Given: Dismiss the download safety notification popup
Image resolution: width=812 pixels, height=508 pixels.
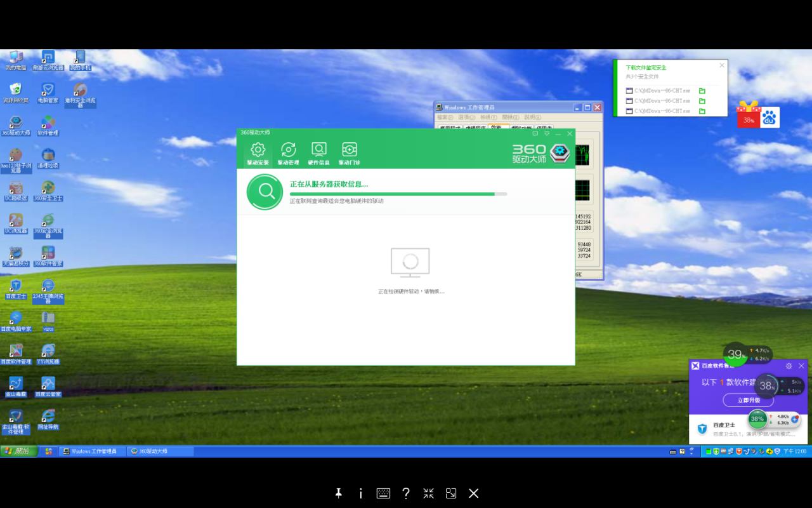Looking at the screenshot, I should click(x=721, y=65).
